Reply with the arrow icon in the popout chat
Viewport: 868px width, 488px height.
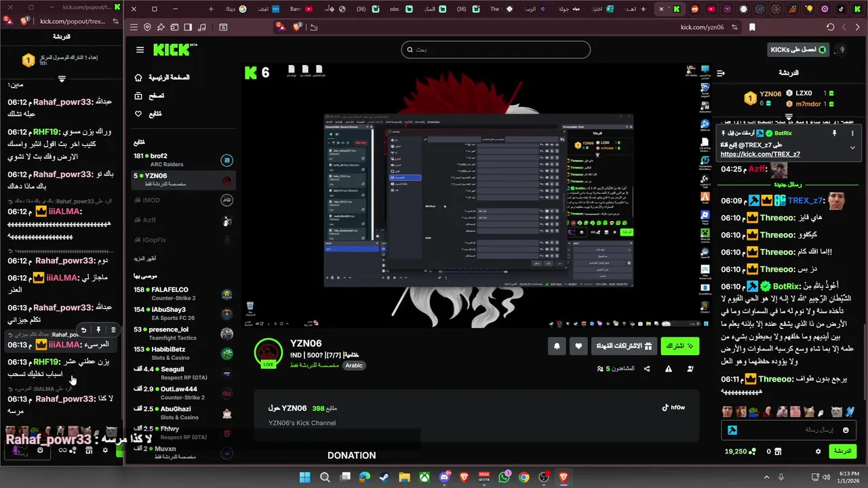[x=83, y=330]
